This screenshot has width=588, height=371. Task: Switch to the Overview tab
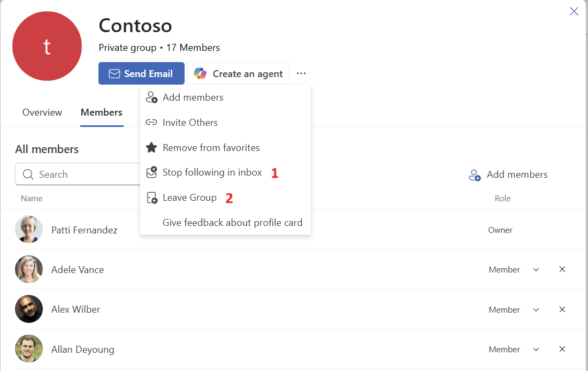point(42,112)
